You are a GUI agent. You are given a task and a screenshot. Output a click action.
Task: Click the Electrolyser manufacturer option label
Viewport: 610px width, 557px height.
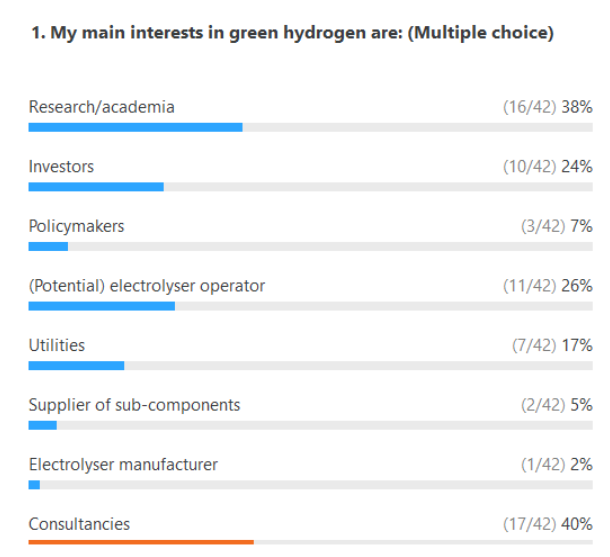tap(123, 464)
